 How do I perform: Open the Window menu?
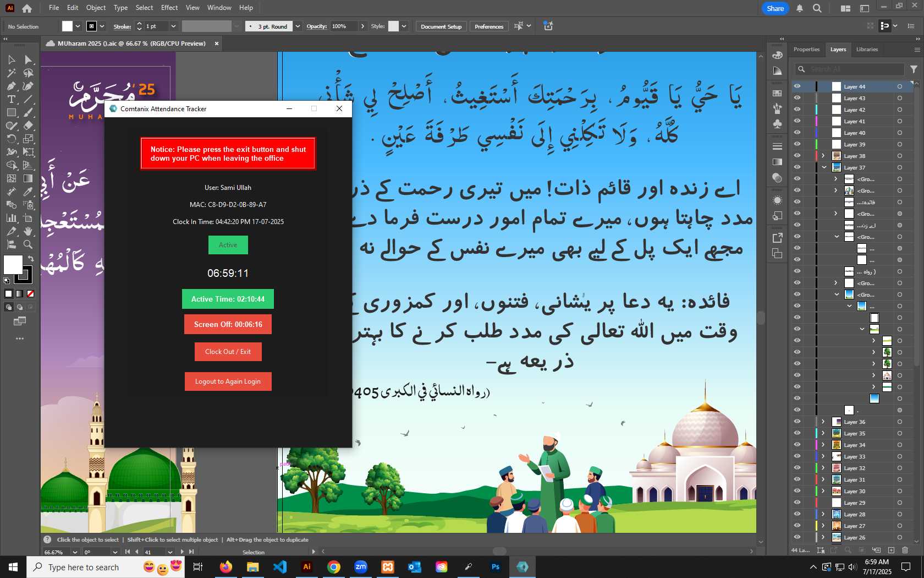point(219,8)
